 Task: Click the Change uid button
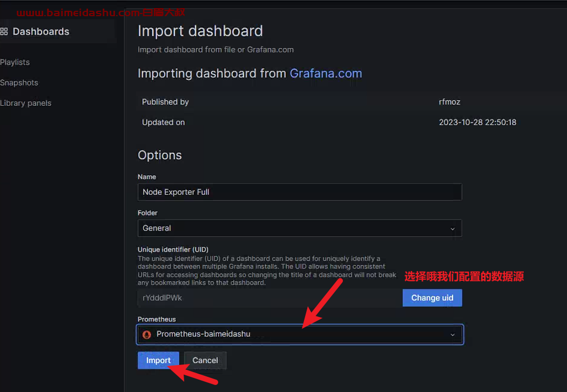(x=432, y=298)
